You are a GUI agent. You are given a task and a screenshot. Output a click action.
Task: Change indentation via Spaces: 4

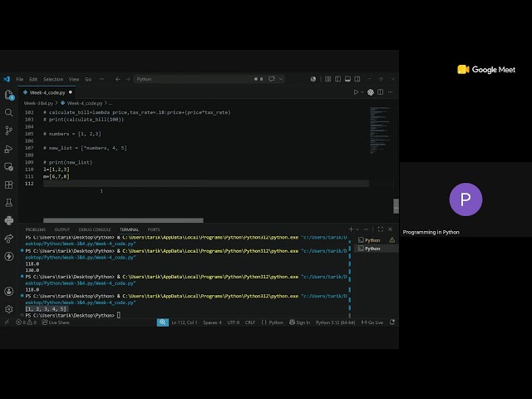(x=212, y=323)
